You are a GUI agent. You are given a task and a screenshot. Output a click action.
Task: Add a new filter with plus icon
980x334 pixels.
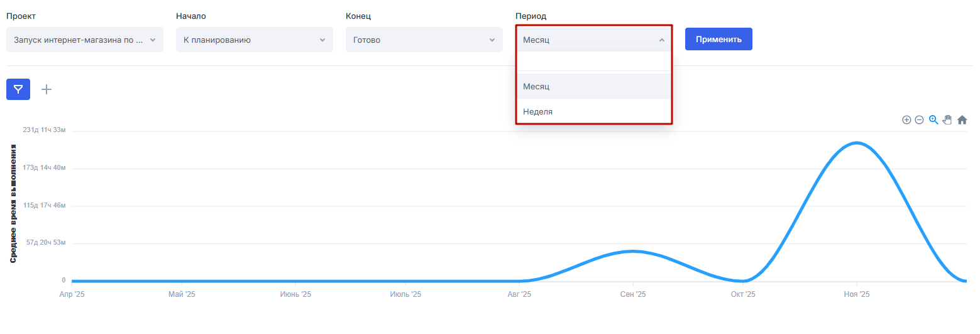pos(47,89)
